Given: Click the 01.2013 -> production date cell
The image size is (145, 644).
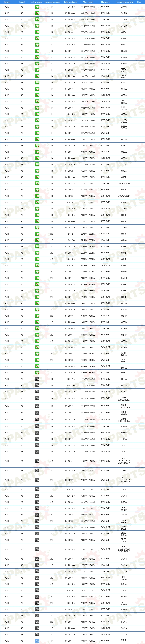Looking at the screenshot, I should coord(70,502).
